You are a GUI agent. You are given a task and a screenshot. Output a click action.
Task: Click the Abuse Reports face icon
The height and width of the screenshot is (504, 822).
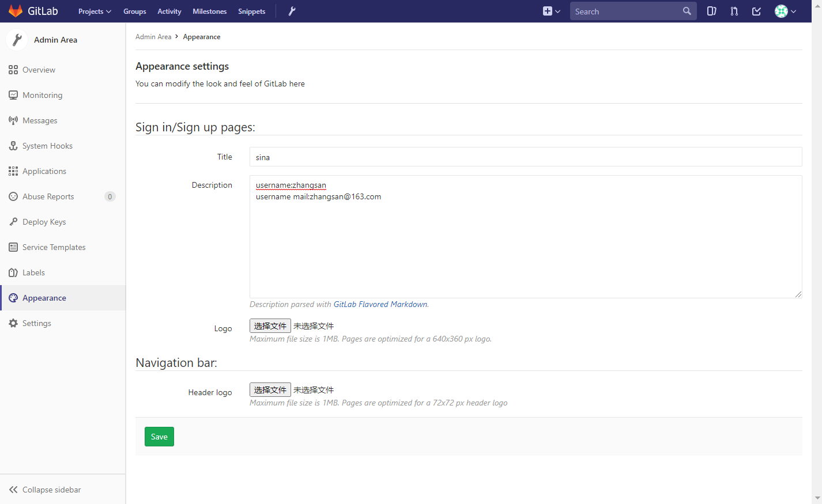[13, 196]
